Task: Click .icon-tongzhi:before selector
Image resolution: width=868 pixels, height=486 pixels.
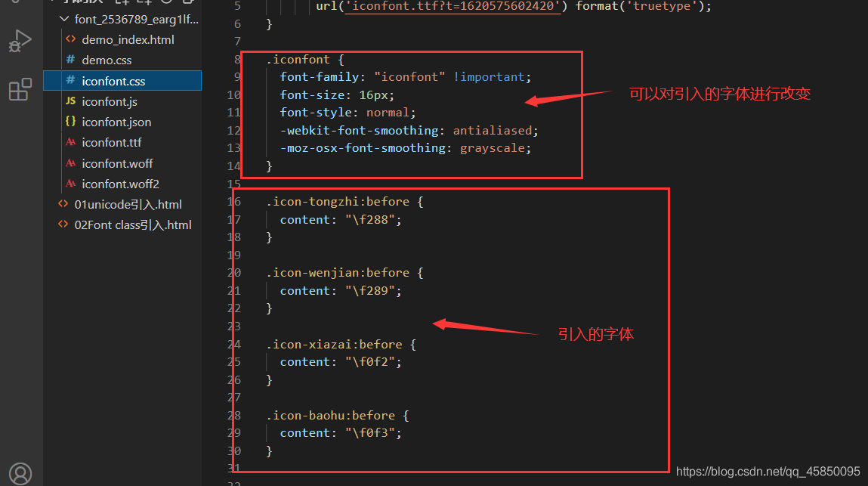Action: click(x=338, y=202)
